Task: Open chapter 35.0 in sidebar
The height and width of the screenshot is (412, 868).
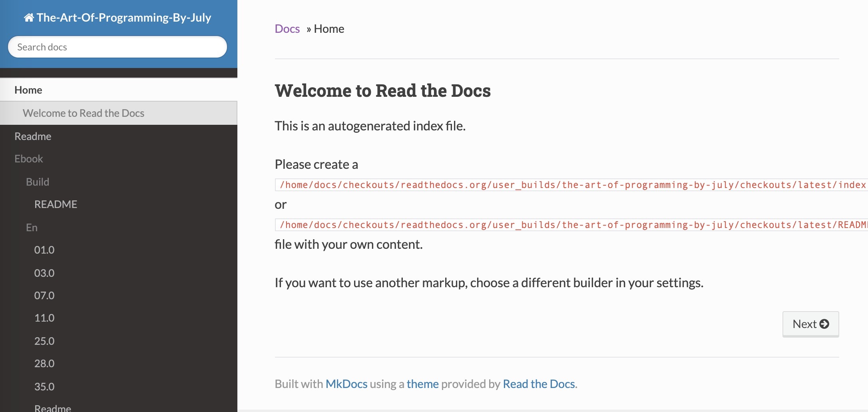Action: coord(44,387)
